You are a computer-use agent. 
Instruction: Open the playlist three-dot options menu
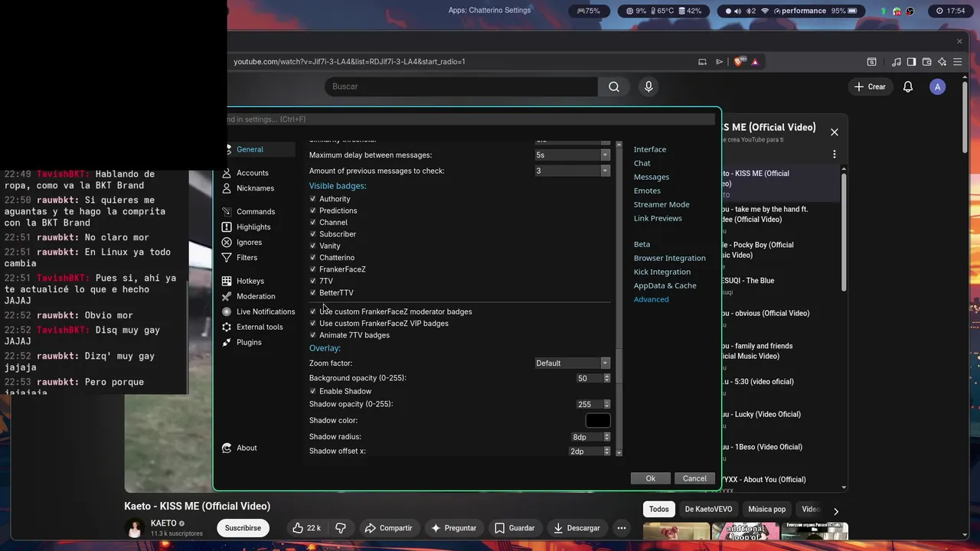(835, 155)
